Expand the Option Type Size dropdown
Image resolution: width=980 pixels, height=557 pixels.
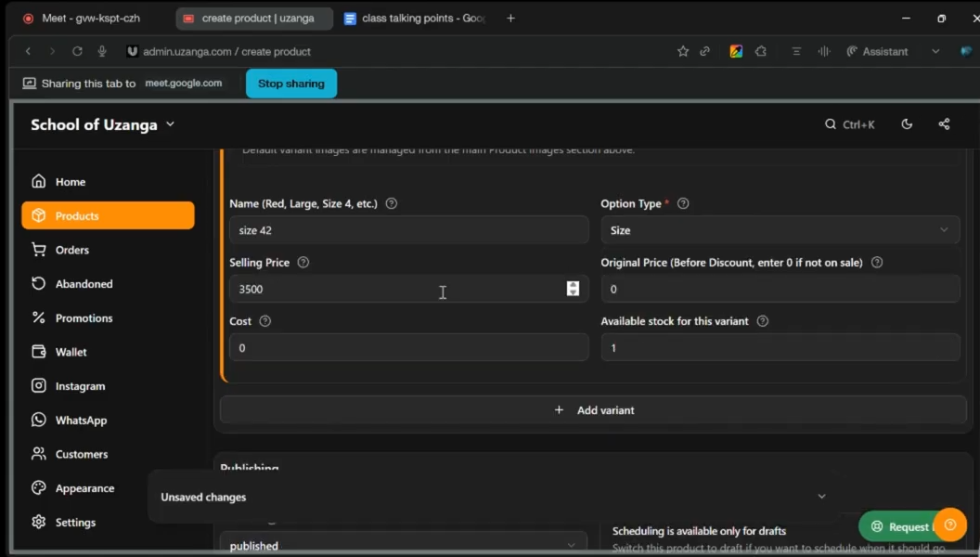coord(780,230)
